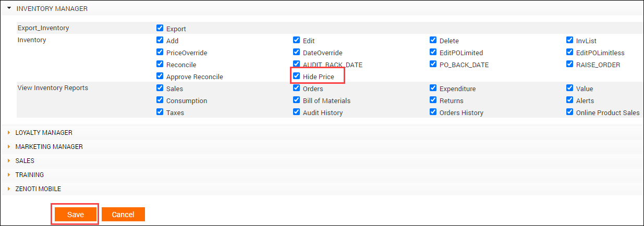Toggle the Expenditure report checkbox
This screenshot has height=226, width=644.
click(x=433, y=88)
